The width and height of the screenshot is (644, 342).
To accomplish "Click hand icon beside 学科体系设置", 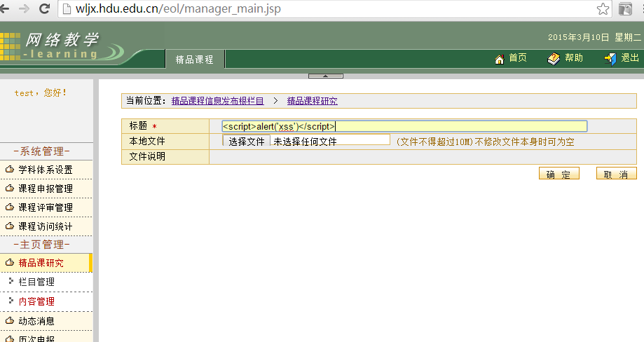I will [x=9, y=169].
